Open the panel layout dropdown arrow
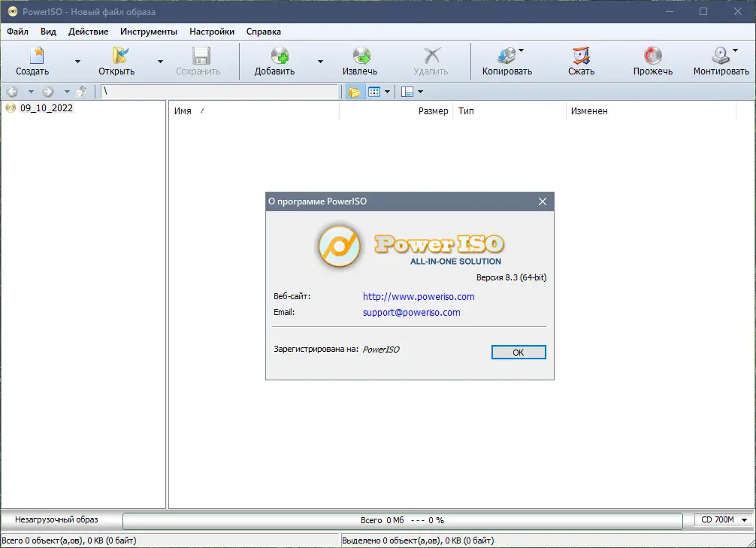 click(420, 92)
